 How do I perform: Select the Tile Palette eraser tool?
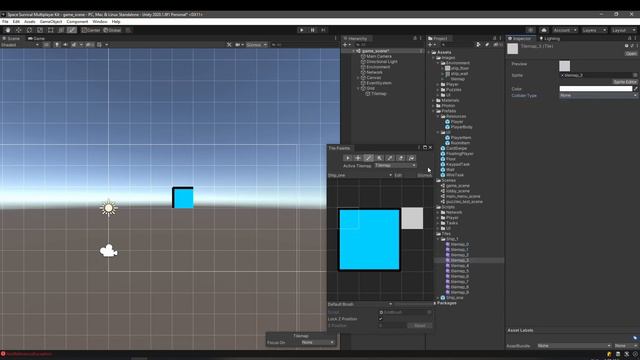pos(400,158)
